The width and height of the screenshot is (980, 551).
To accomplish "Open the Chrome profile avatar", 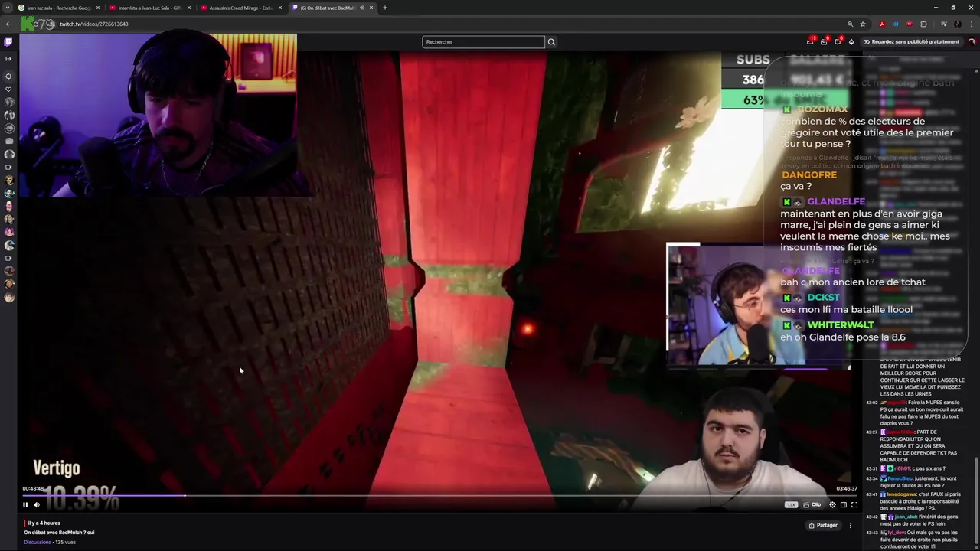I will coord(957,24).
